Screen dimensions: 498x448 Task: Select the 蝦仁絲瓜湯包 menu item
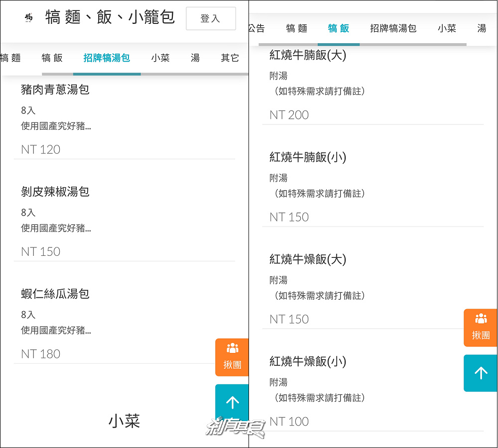coord(55,294)
